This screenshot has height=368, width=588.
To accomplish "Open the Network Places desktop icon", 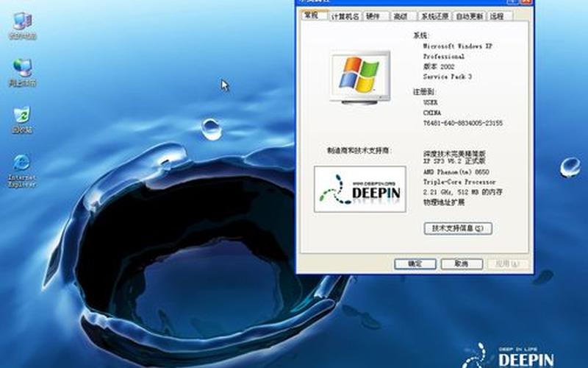I will (22, 72).
